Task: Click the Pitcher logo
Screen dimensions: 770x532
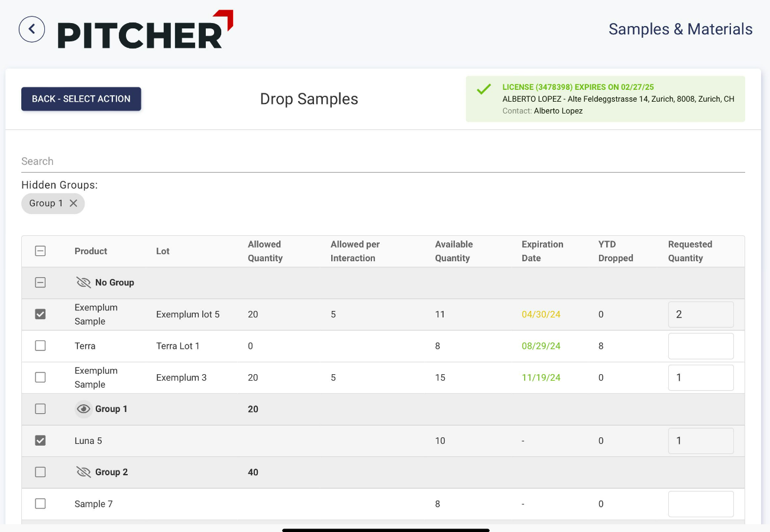Action: [x=145, y=30]
